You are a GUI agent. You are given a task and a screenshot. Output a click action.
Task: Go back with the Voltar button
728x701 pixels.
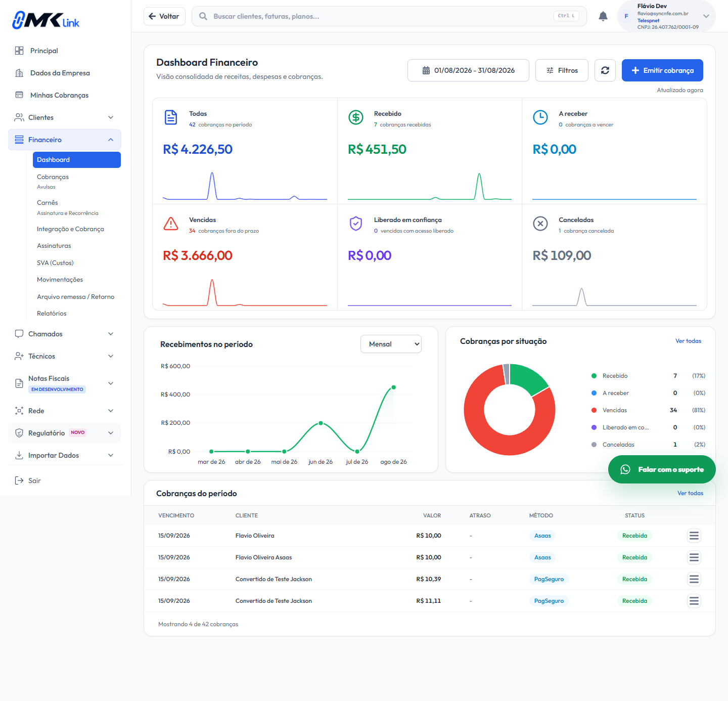(164, 16)
